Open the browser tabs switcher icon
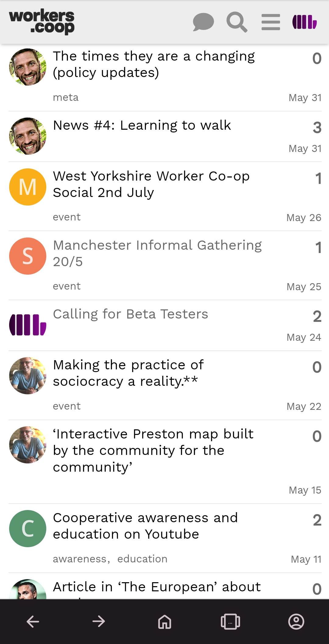Image resolution: width=329 pixels, height=644 pixels. tap(230, 621)
